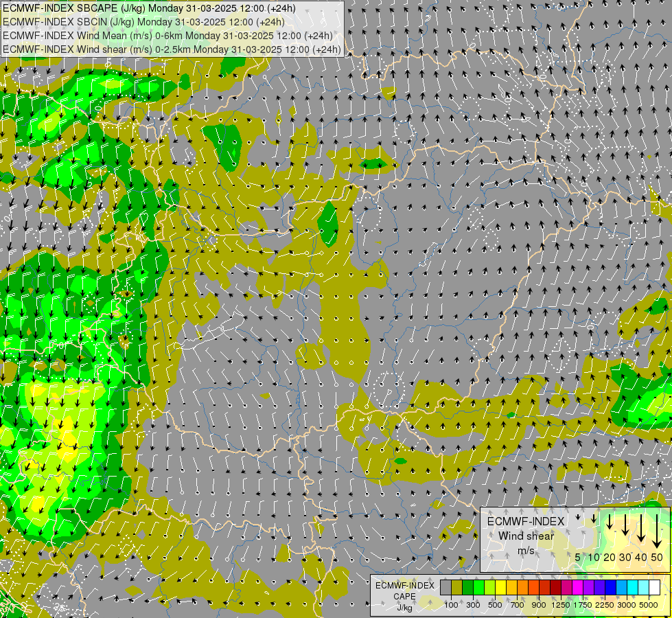Select the crimson-pink CAPE swatch after 1250
This screenshot has width=672, height=618.
567,587
